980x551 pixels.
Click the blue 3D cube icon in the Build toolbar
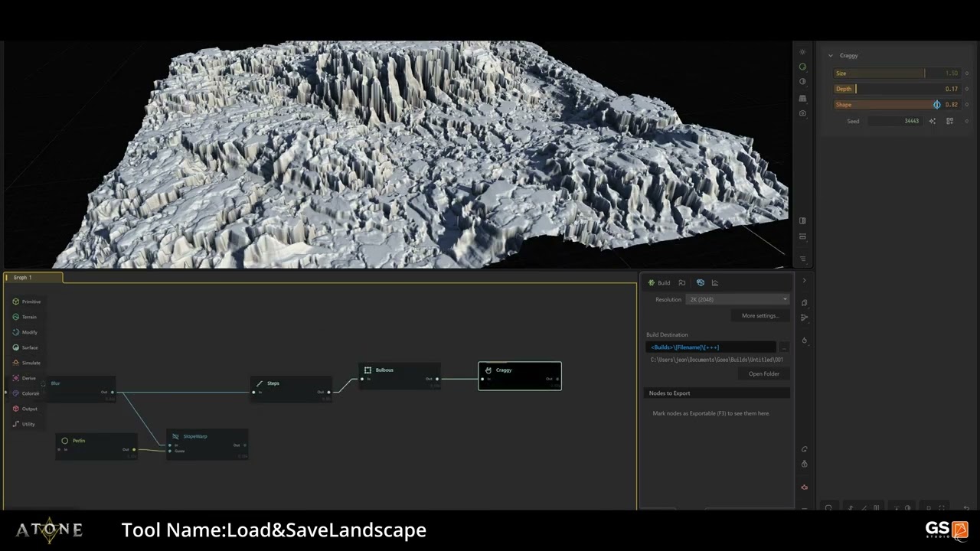click(700, 283)
